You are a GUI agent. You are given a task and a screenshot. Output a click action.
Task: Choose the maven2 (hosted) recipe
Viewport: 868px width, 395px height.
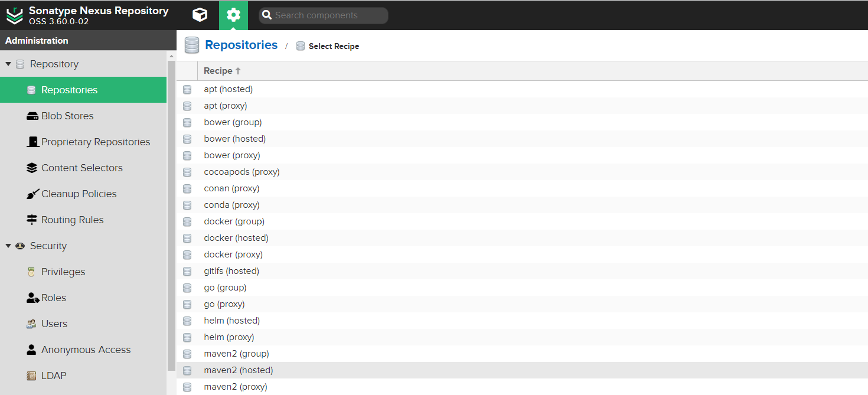pos(238,370)
